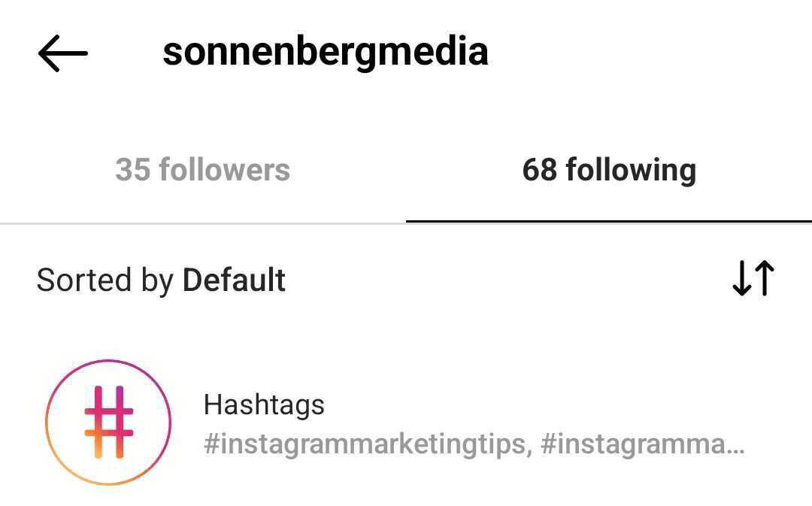
Task: Switch to the 35 followers tab
Action: point(202,170)
